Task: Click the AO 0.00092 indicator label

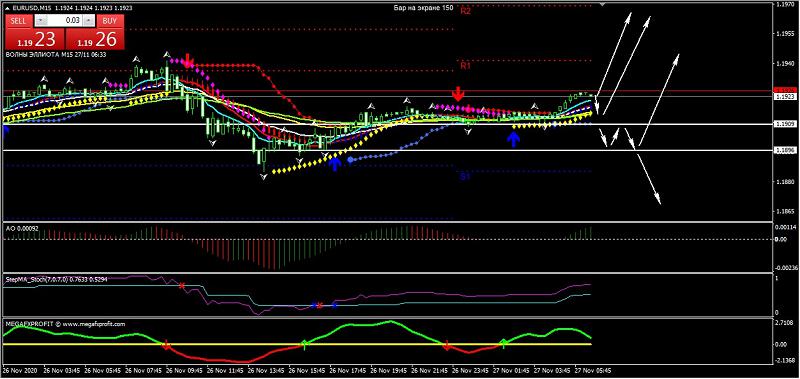Action: click(21, 229)
